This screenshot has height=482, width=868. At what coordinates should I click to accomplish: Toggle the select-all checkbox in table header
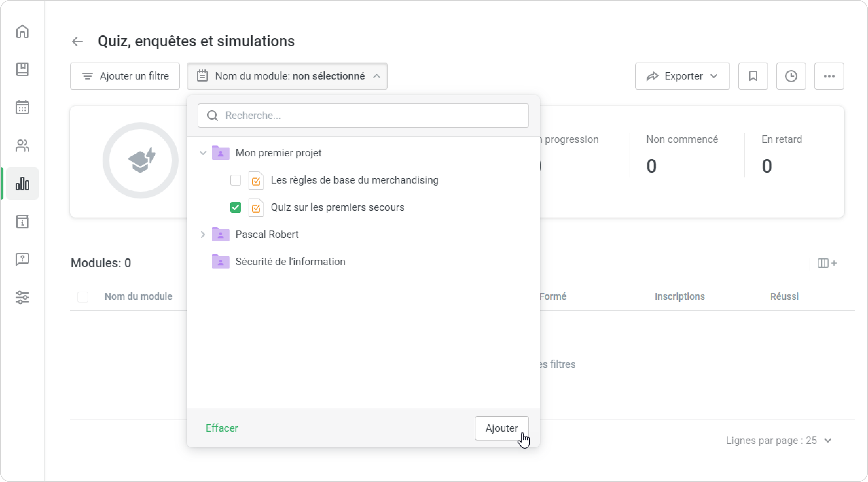pos(83,297)
